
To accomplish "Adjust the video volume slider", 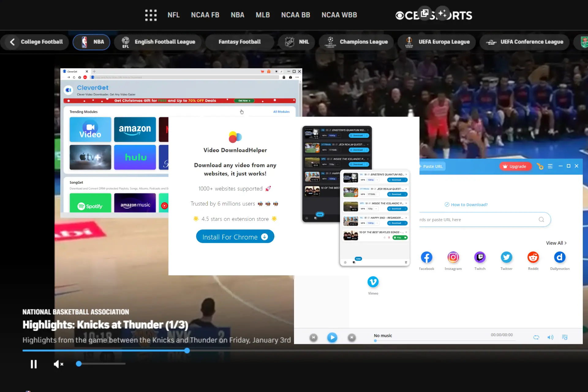I will [101, 364].
